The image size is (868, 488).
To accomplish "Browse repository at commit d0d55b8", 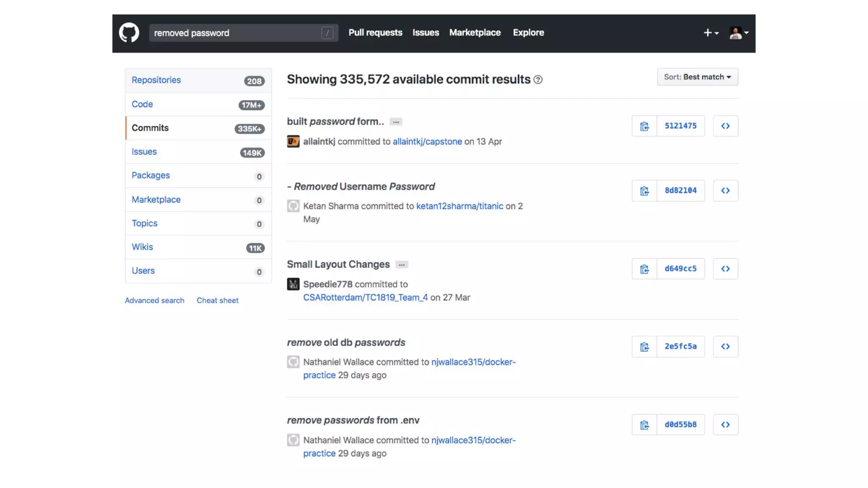I will pyautogui.click(x=725, y=425).
